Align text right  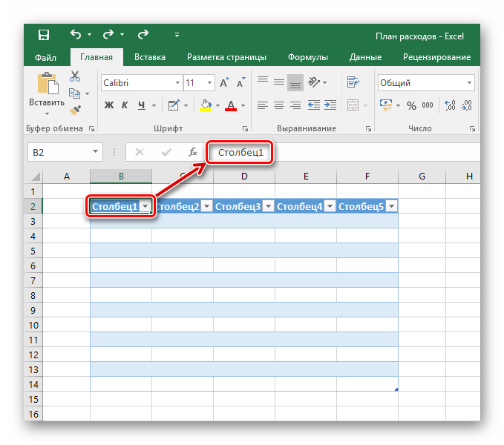[x=295, y=105]
